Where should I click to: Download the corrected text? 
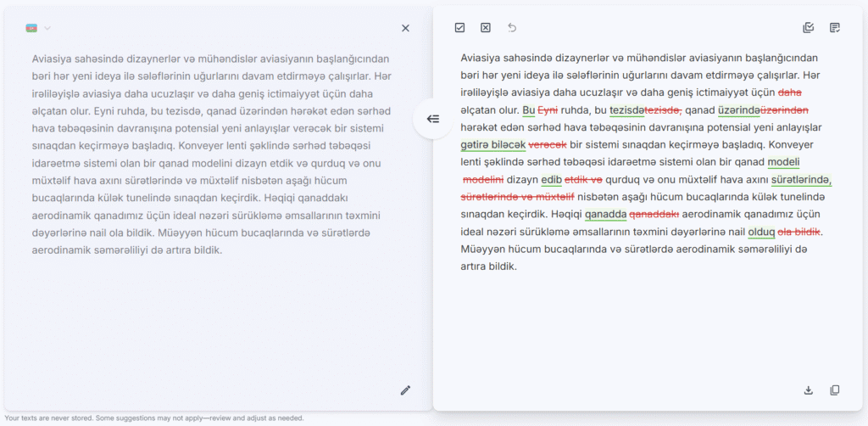coord(809,390)
